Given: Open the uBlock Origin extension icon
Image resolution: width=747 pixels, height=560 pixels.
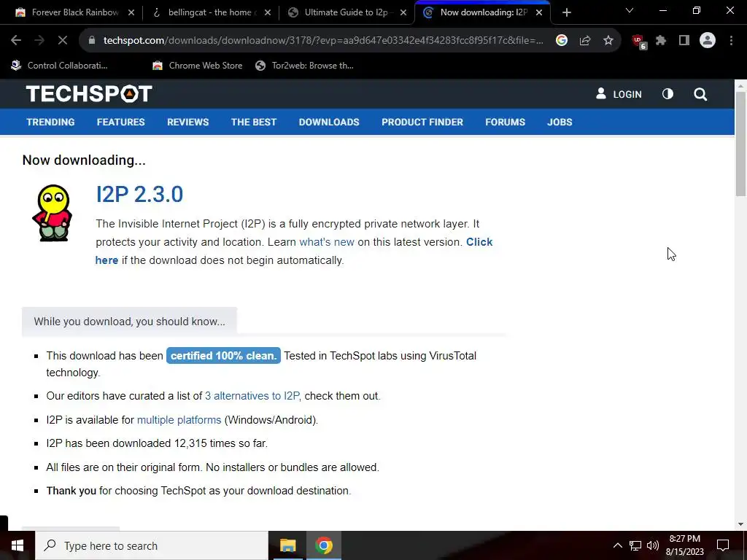Looking at the screenshot, I should point(639,42).
